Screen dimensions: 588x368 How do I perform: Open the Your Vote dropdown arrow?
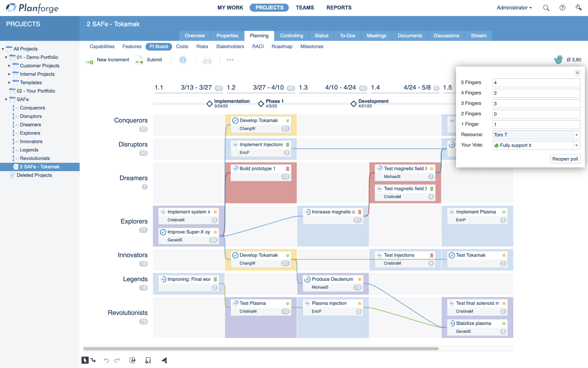click(x=577, y=145)
